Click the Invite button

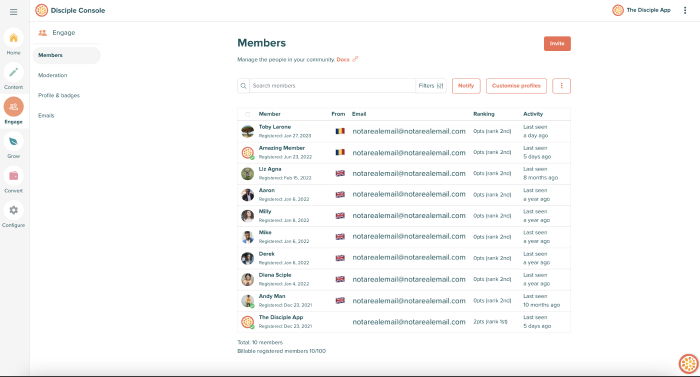pyautogui.click(x=557, y=44)
